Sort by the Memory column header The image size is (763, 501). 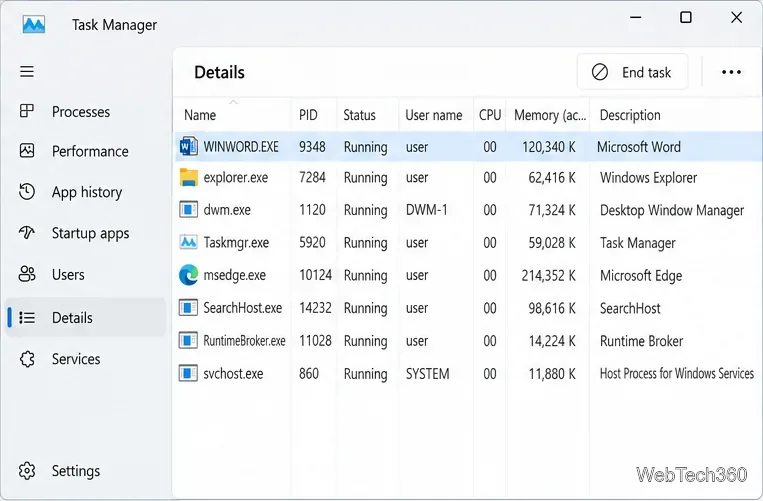tap(548, 115)
